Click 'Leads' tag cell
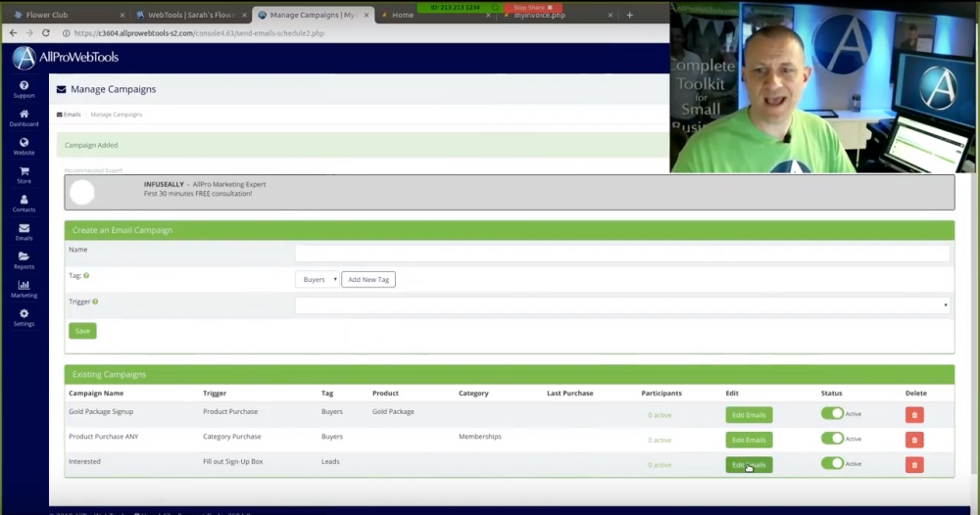This screenshot has width=980, height=515. coord(330,462)
